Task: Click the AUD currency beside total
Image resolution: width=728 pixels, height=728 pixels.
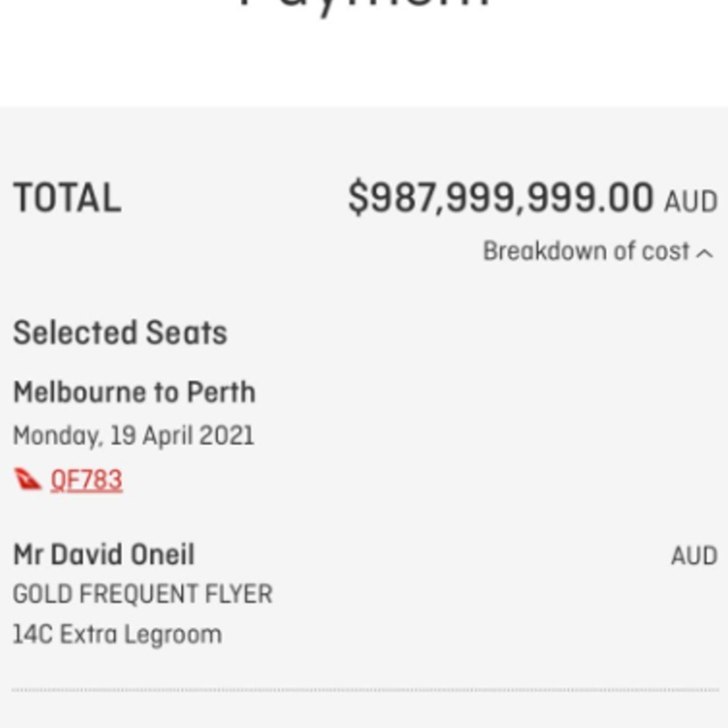Action: [x=691, y=201]
